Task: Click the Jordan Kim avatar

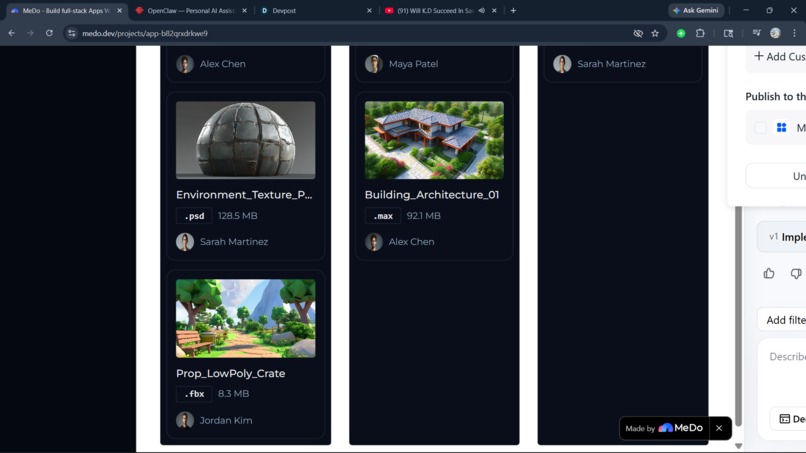Action: pyautogui.click(x=185, y=420)
